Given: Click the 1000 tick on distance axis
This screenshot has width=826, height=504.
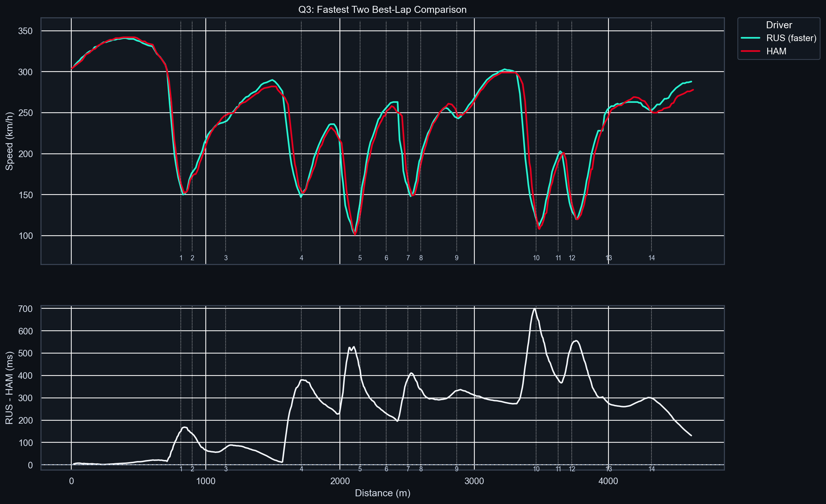Looking at the screenshot, I should (x=206, y=481).
